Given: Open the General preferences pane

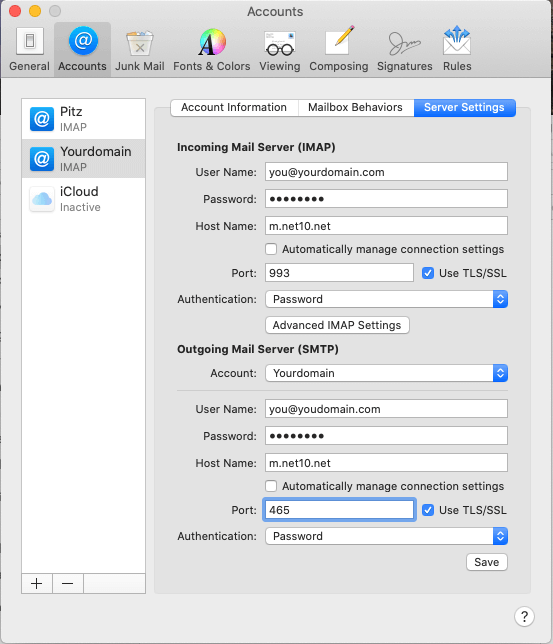Looking at the screenshot, I should tap(29, 49).
